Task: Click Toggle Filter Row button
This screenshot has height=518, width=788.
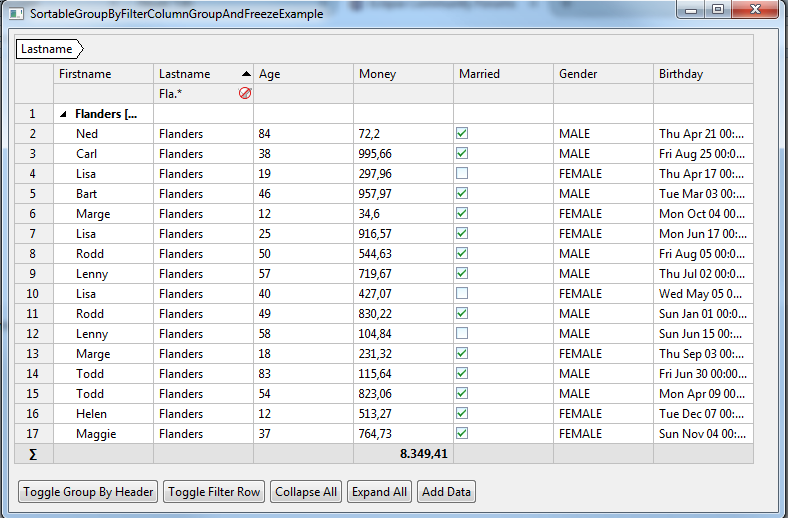Action: click(214, 491)
